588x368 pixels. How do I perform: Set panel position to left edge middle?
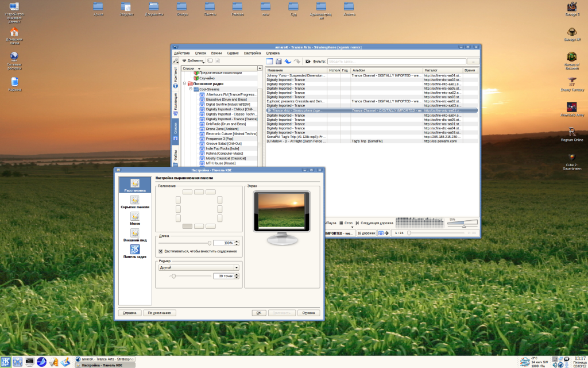pyautogui.click(x=178, y=209)
